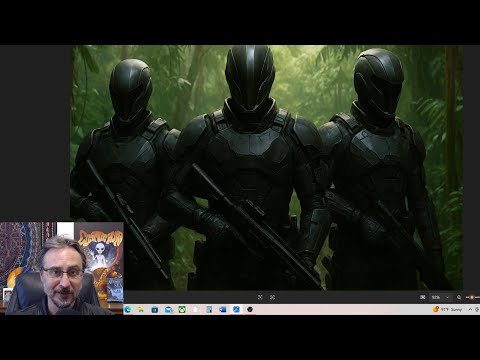This screenshot has height=360, width=480.
Task: Open the Mail app in taskbar
Action: (169, 310)
